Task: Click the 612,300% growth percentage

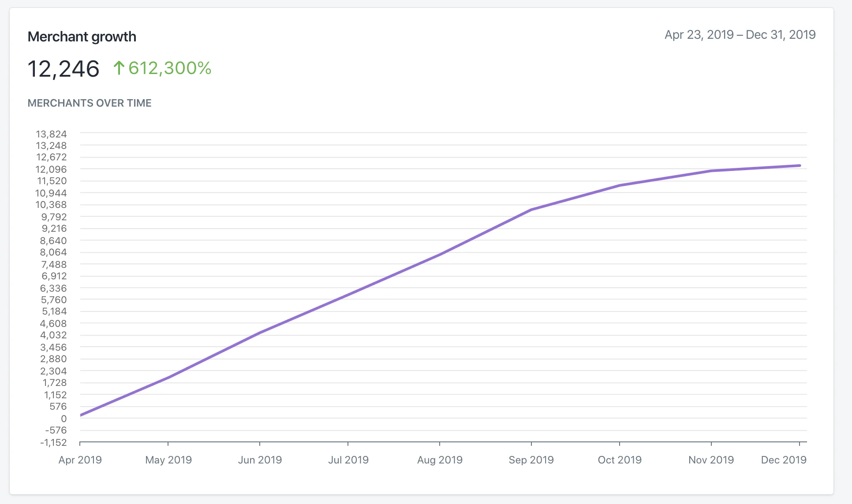Action: 170,68
